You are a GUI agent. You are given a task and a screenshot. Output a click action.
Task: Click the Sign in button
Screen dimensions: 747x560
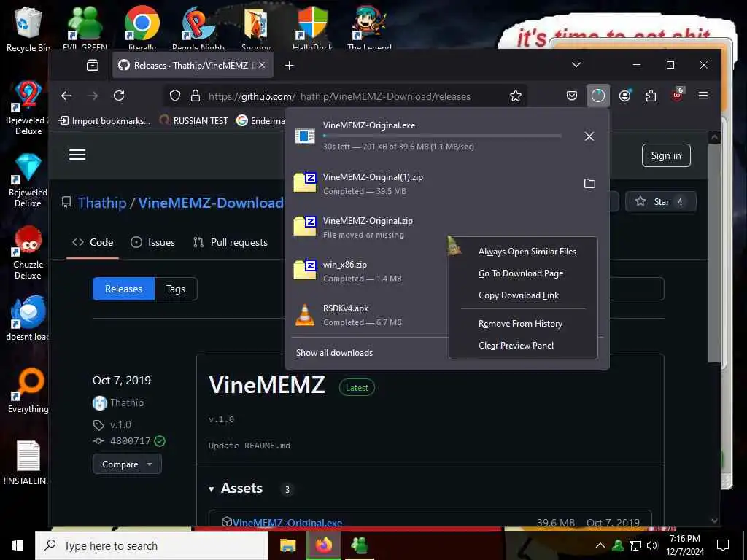click(x=666, y=155)
